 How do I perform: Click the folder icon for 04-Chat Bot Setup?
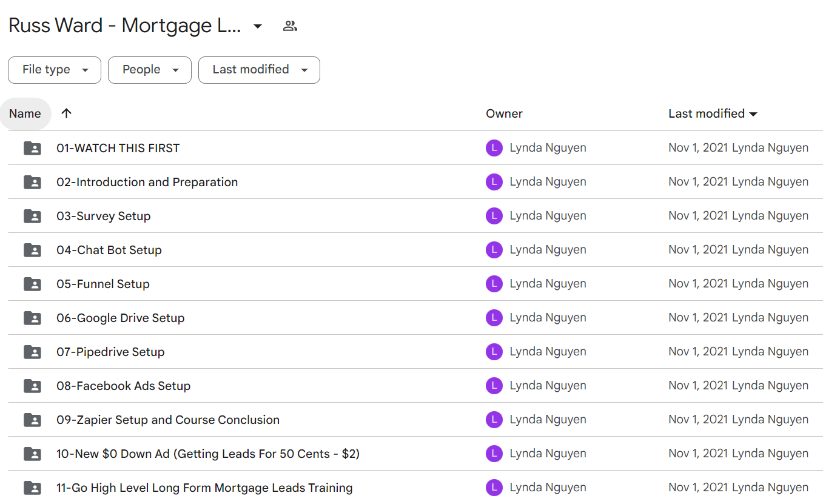point(32,250)
